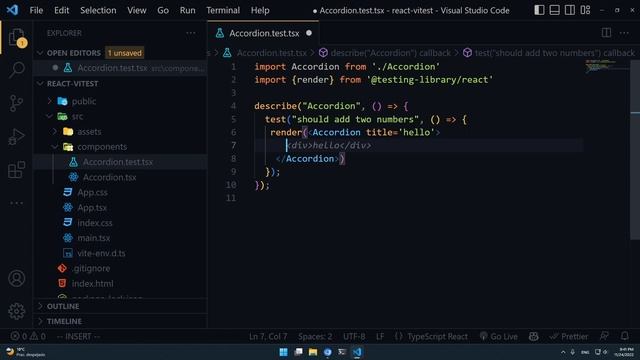The image size is (640, 360).
Task: Open the Extensions view
Action: [x=17, y=170]
